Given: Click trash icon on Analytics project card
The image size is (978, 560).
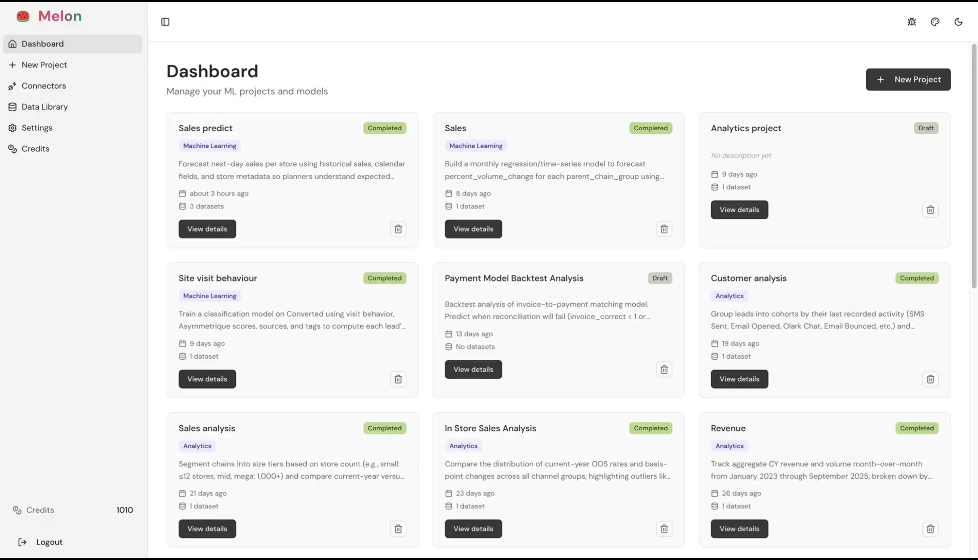Looking at the screenshot, I should (930, 210).
